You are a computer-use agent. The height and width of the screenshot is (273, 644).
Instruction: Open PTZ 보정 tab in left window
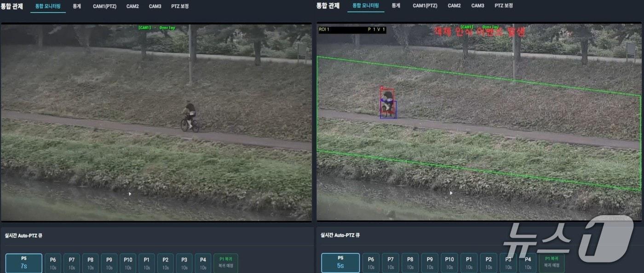[180, 6]
